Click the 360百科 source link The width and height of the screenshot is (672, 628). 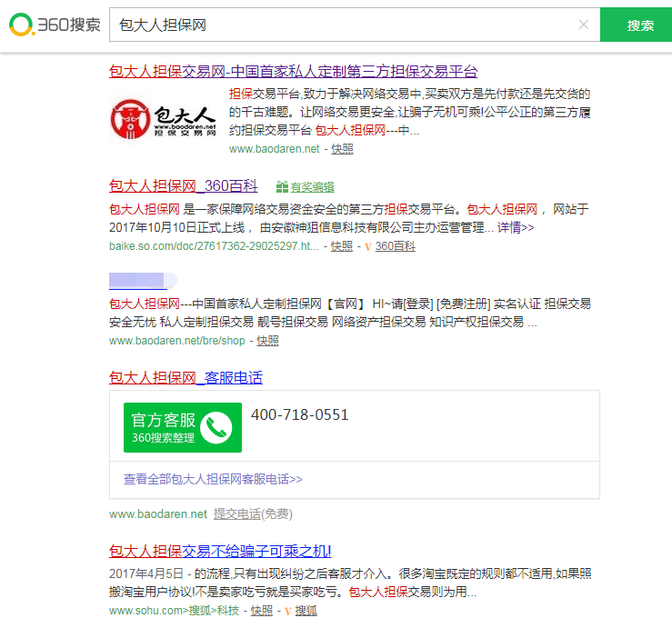click(395, 246)
